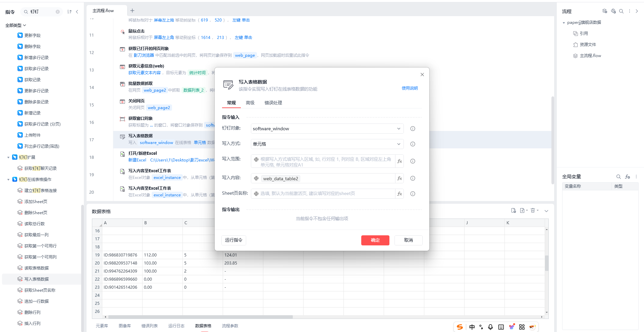Confirm the dialog with the 确定 button
Image resolution: width=644 pixels, height=332 pixels.
pos(375,240)
